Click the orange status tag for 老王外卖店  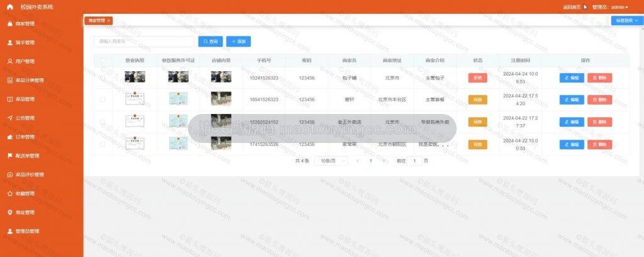coord(478,122)
